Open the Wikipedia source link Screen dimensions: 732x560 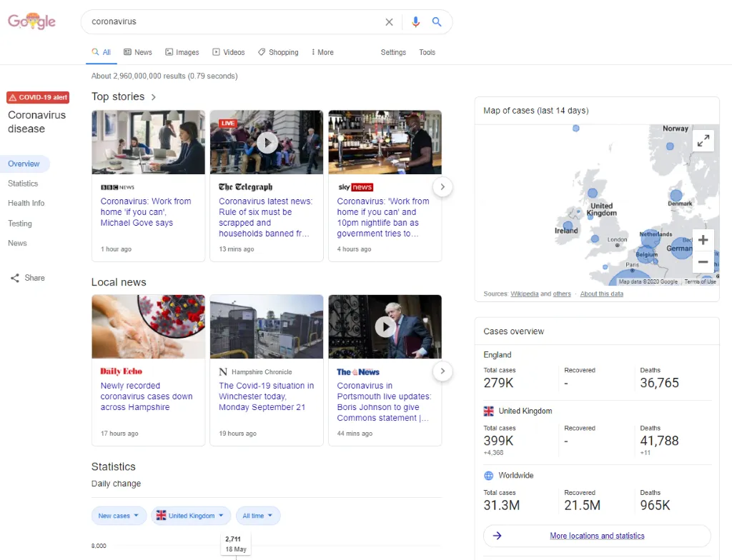coord(524,294)
